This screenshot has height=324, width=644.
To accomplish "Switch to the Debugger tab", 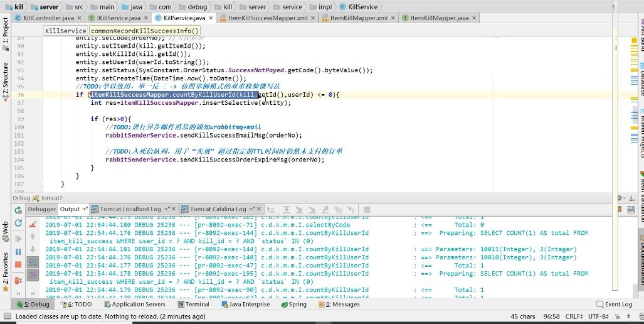I will (41, 209).
